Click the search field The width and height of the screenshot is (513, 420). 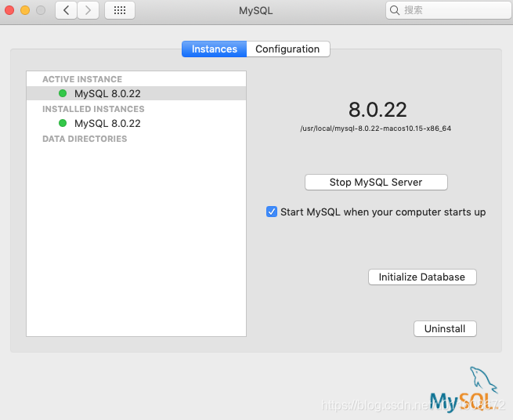click(449, 10)
